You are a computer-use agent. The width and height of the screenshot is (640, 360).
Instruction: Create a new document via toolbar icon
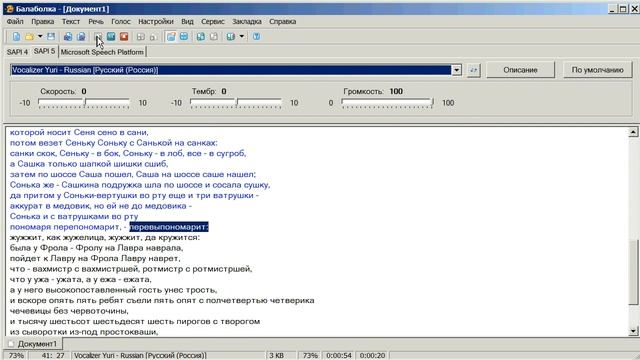16,37
